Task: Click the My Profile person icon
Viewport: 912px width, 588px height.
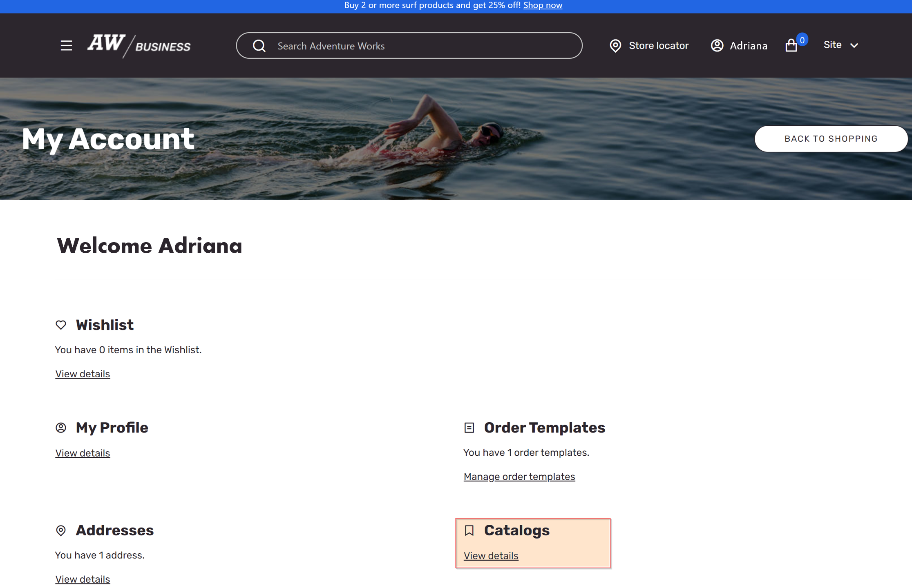Action: tap(61, 427)
